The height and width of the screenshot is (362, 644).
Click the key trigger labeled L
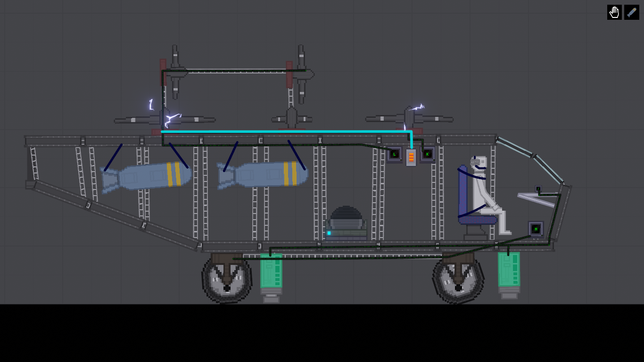tap(395, 154)
